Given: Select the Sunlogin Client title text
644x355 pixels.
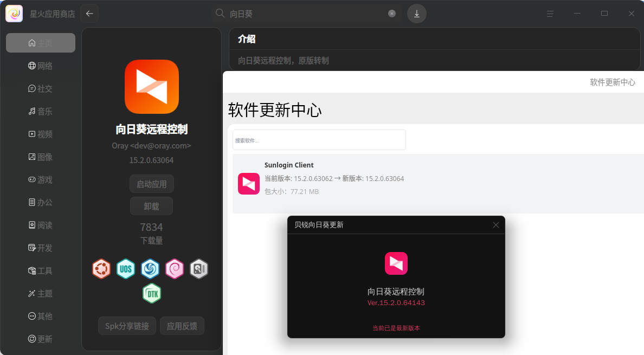Looking at the screenshot, I should pos(289,165).
